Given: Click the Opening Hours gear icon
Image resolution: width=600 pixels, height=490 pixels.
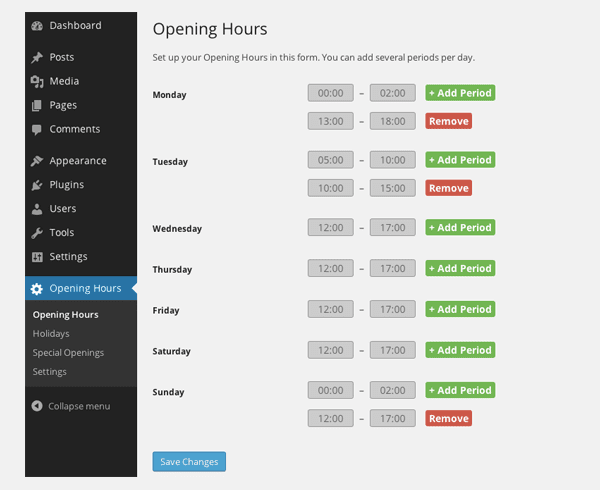Looking at the screenshot, I should pos(37,289).
